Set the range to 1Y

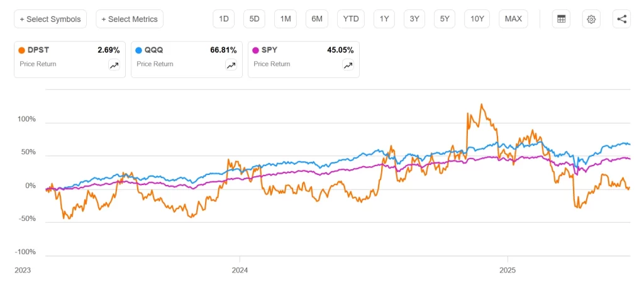(384, 19)
